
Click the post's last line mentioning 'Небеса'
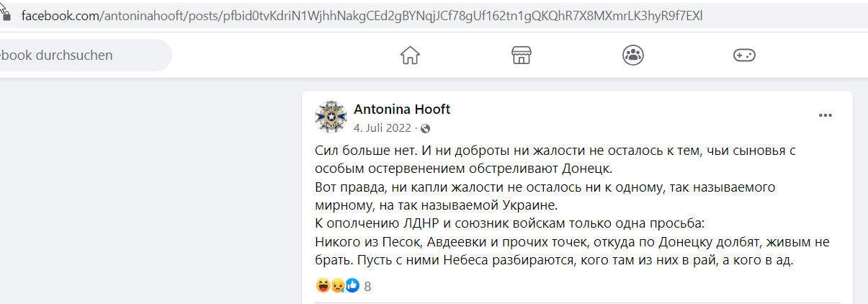(x=554, y=260)
